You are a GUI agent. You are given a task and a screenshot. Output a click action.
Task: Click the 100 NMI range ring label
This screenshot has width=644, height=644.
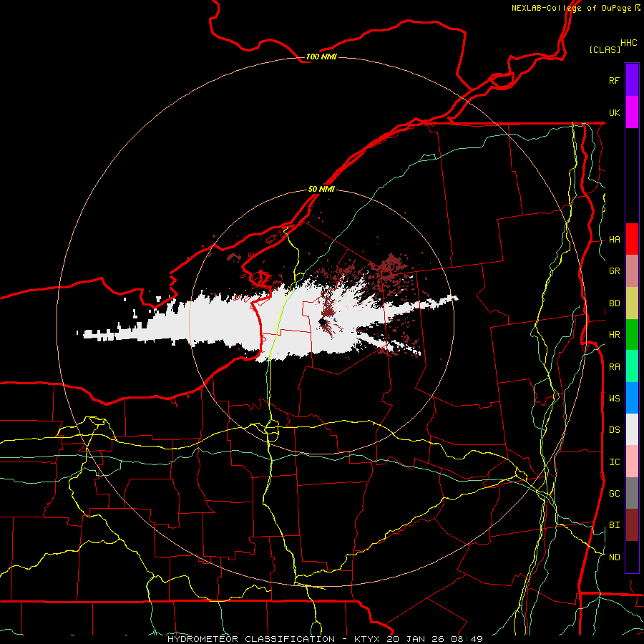click(321, 57)
